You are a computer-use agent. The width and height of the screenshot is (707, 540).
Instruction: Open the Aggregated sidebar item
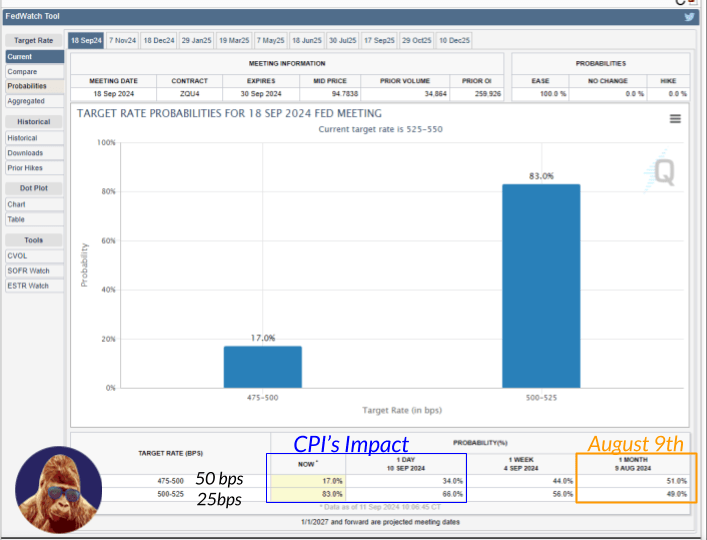[x=26, y=101]
